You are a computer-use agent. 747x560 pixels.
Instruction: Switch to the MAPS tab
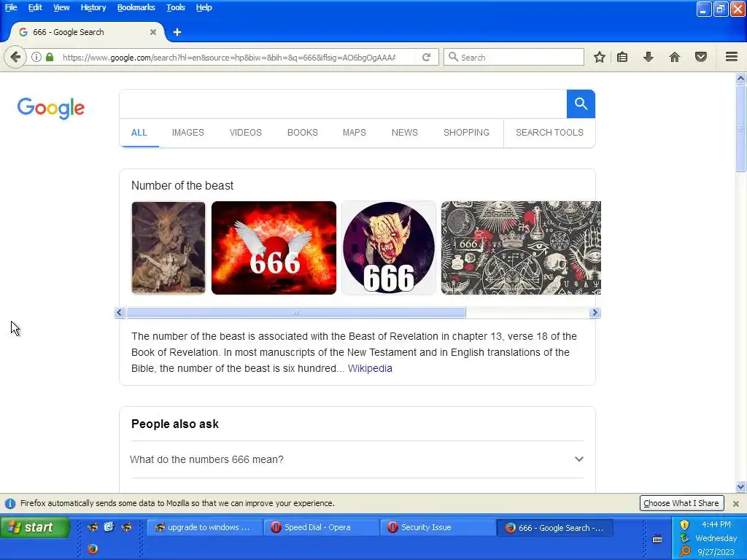354,133
